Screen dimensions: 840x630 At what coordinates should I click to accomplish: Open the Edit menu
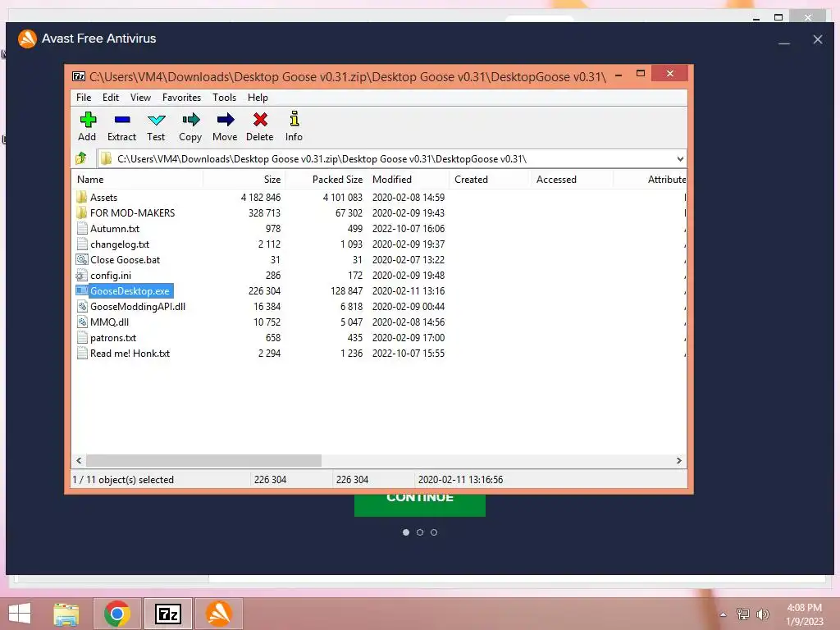pos(111,98)
